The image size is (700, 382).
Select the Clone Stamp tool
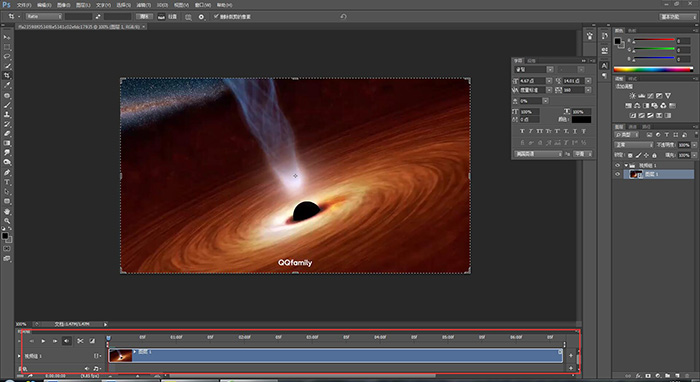click(7, 115)
